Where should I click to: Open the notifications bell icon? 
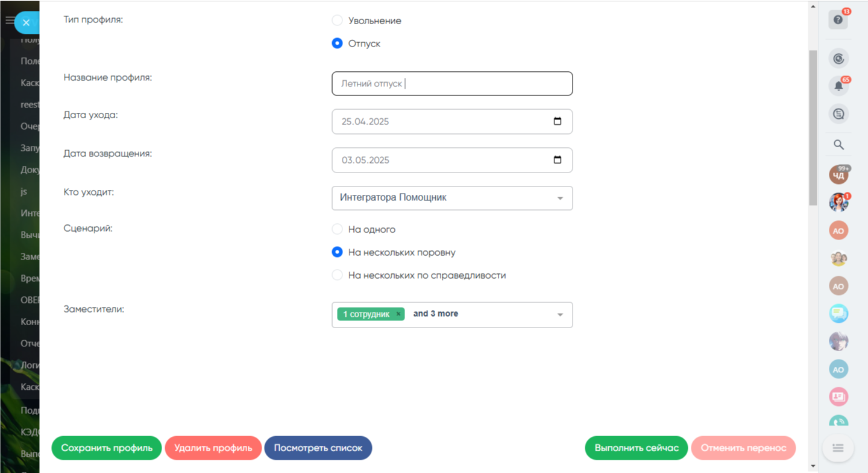click(838, 86)
